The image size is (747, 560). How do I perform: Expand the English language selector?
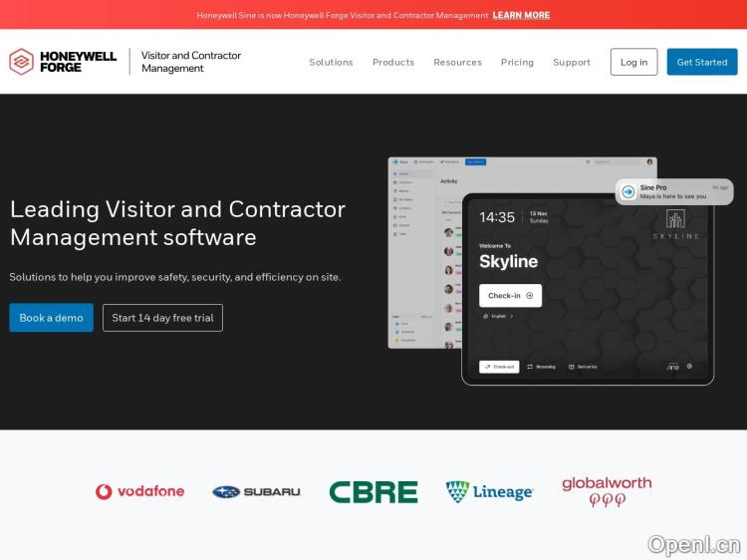(498, 316)
